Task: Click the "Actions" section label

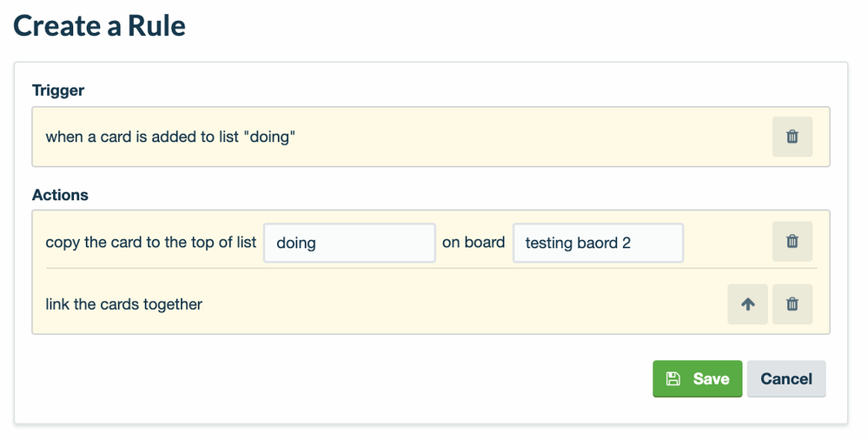Action: coord(60,195)
